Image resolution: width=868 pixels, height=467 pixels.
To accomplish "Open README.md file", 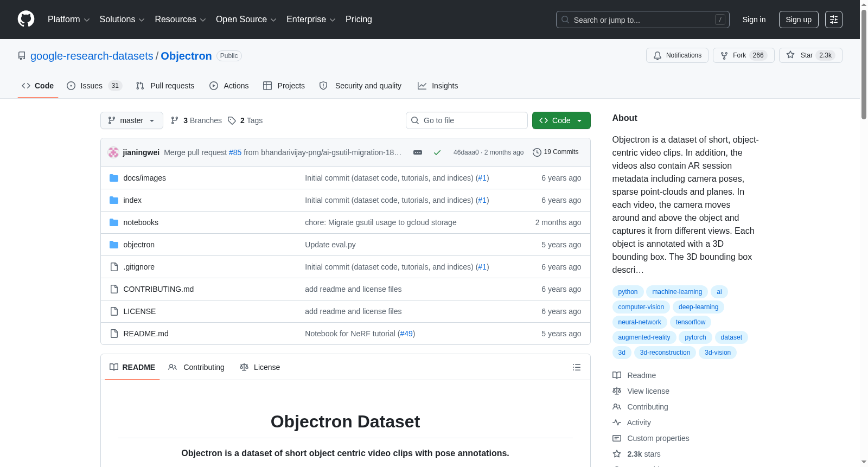I will [146, 334].
